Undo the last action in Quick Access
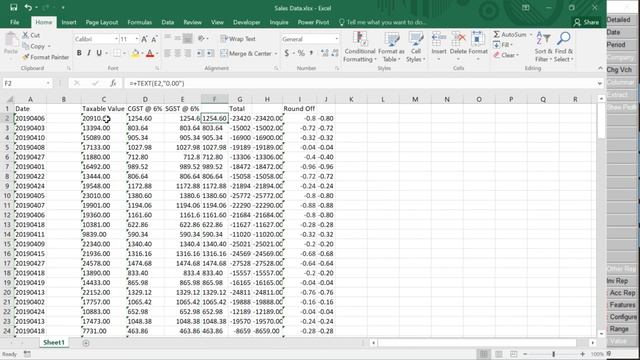Screen dimensions: 640x360 click(28, 7)
